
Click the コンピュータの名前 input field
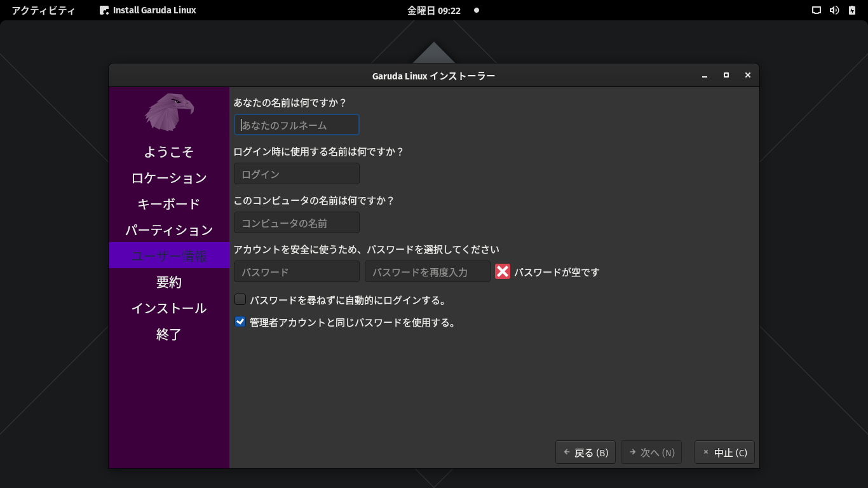coord(297,222)
